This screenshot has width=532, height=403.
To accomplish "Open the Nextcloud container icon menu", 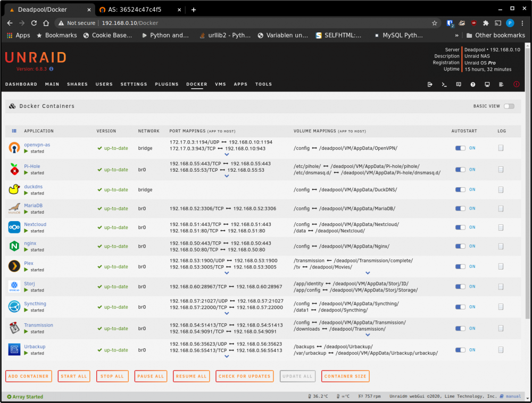I will point(14,228).
